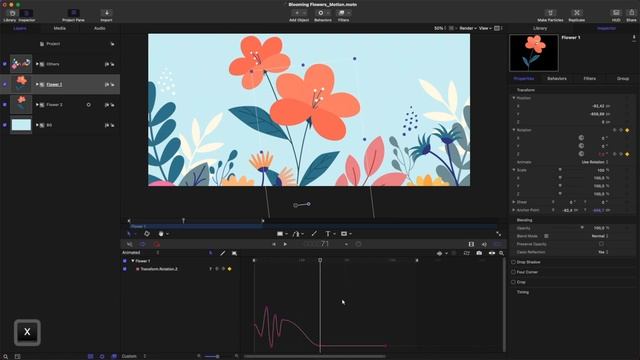The image size is (640, 360).
Task: Toggle visibility of Flower 2 layer
Action: pos(4,105)
